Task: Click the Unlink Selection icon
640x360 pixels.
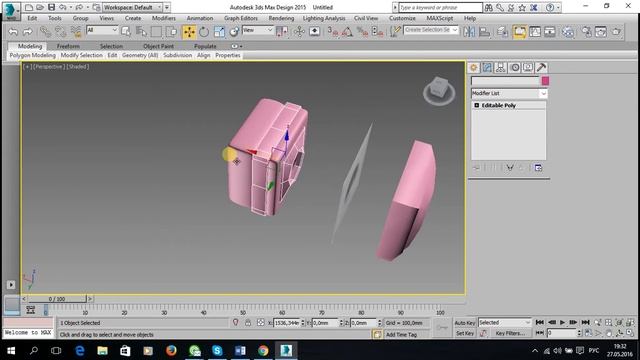Action: pos(60,32)
